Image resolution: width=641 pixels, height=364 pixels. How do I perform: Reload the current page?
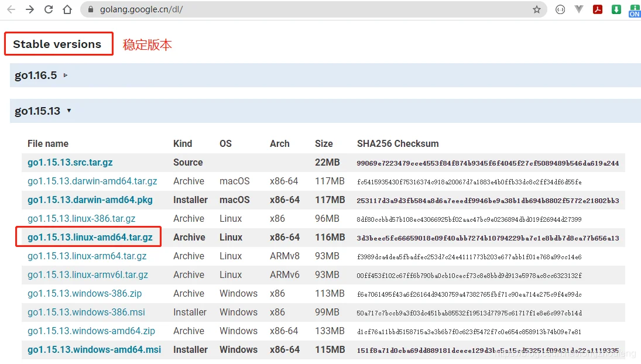coord(49,10)
